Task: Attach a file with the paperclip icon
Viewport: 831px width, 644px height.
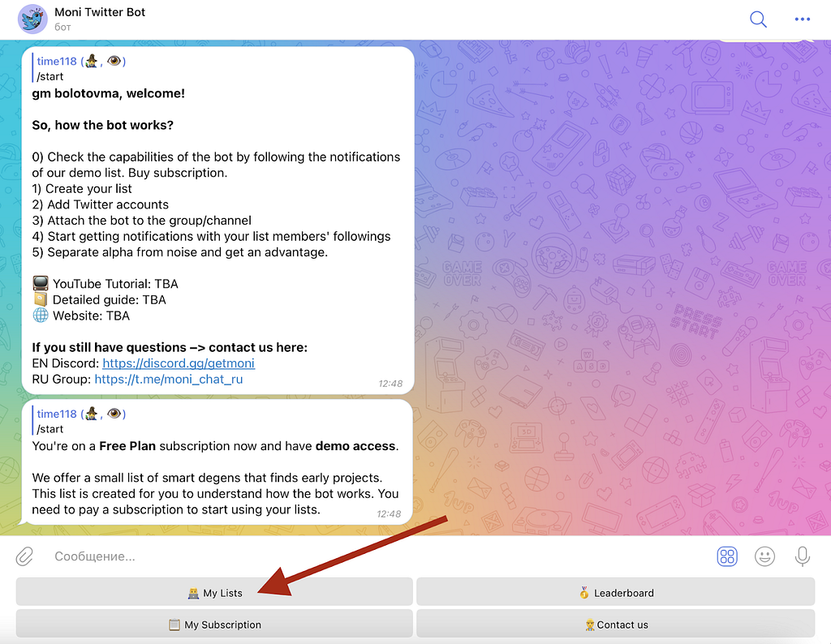Action: coord(24,556)
